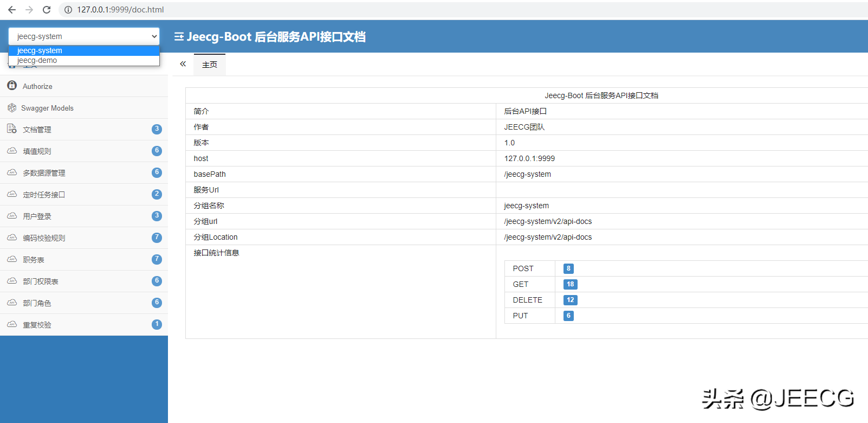
Task: Expand the 定时任务接口 API group
Action: coord(84,195)
